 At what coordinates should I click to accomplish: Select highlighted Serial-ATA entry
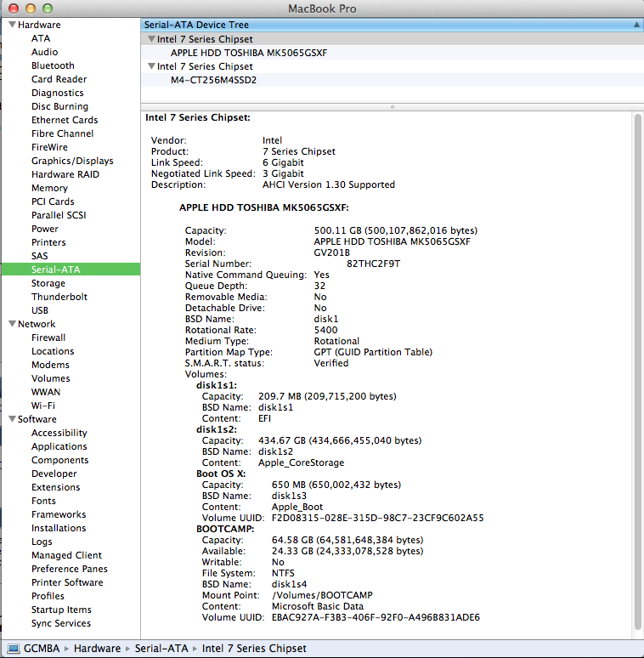click(x=71, y=269)
